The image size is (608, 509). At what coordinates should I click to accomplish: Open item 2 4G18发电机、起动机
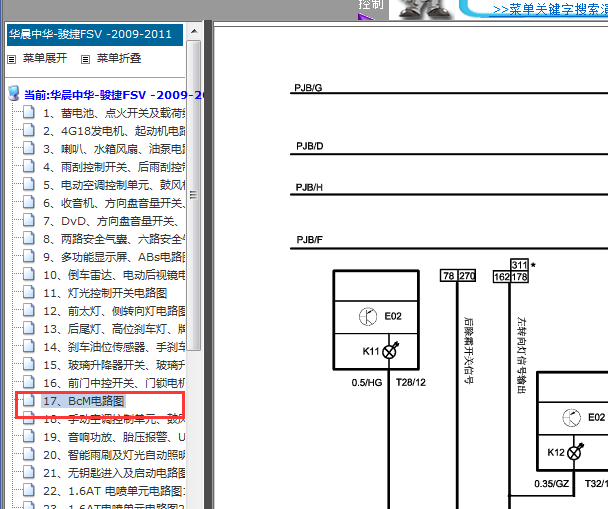click(x=114, y=131)
